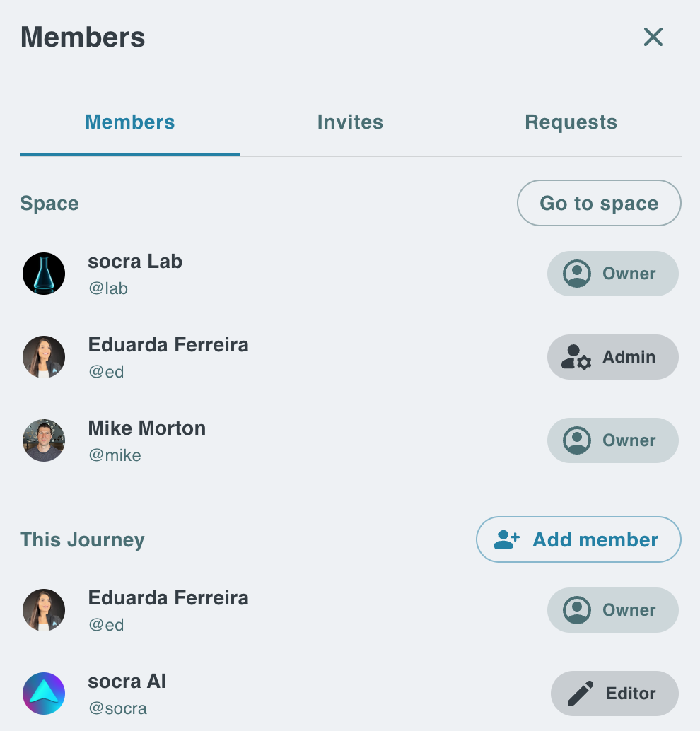Click the socra AI arrow logo avatar
The image size is (700, 731).
click(44, 694)
